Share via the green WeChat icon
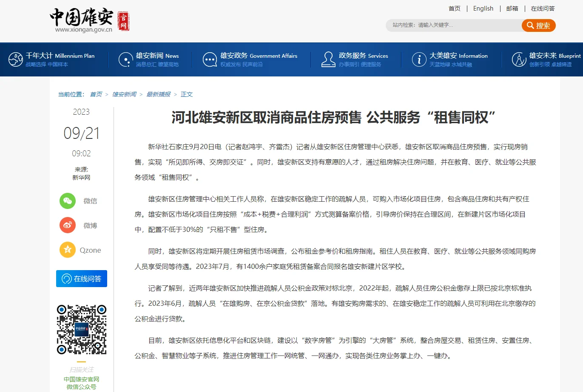 (68, 201)
